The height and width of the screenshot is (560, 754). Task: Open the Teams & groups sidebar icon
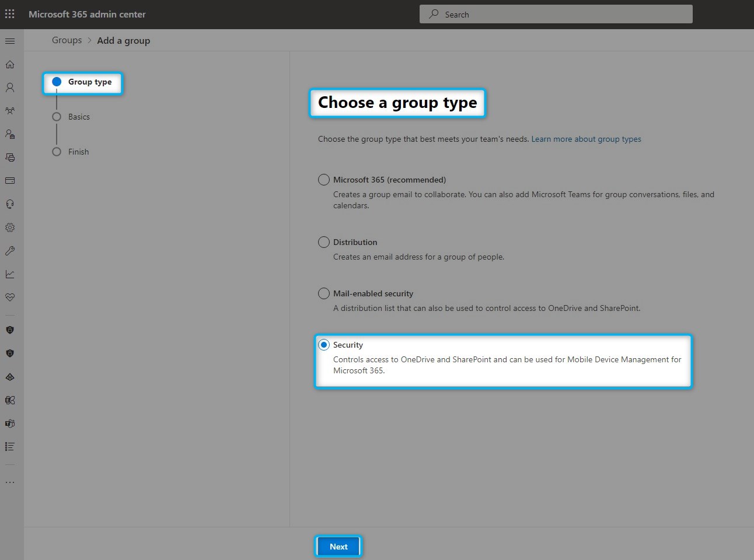click(x=10, y=111)
